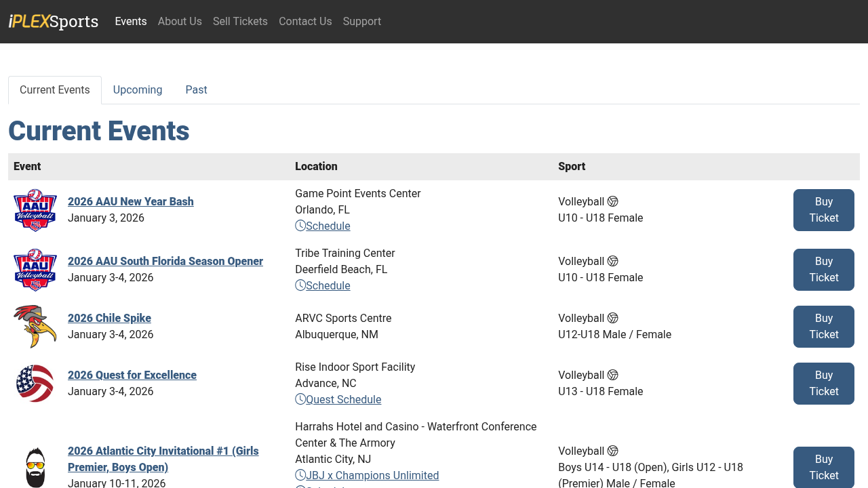Click the bearded Atlantic City Invitational logo
The width and height of the screenshot is (868, 488).
(35, 467)
